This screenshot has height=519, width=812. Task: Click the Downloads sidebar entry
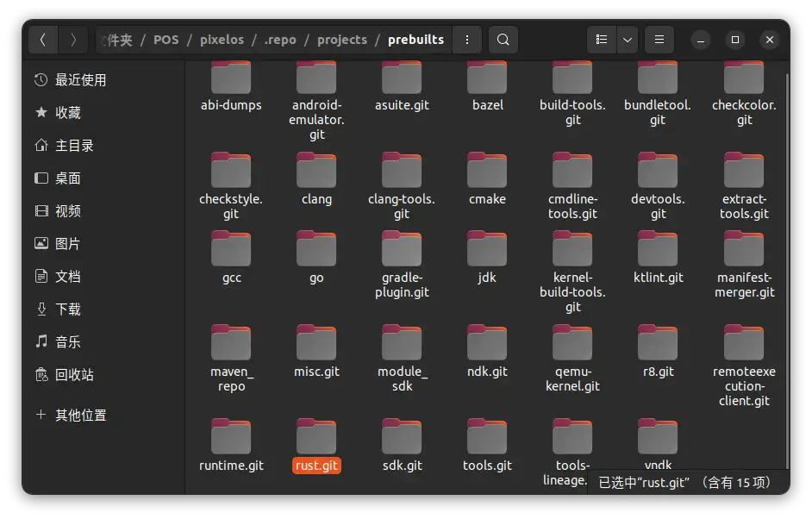[x=68, y=310]
